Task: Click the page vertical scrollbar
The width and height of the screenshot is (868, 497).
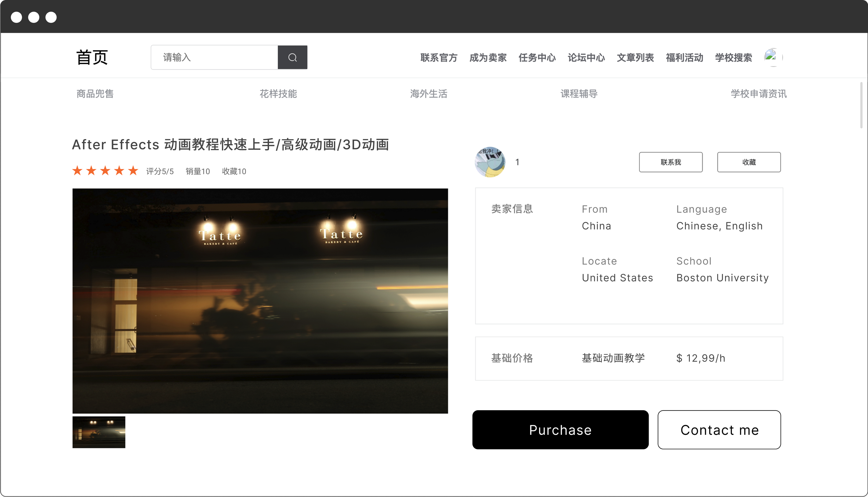Action: click(x=862, y=105)
